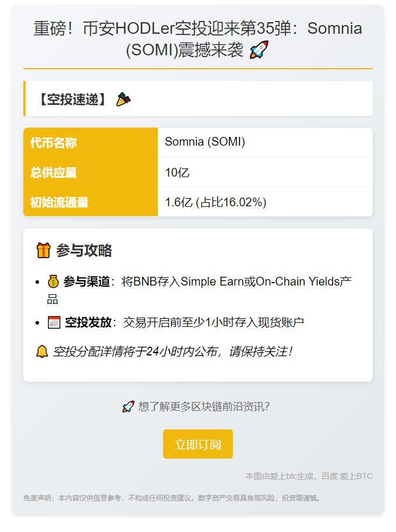Click the 代币名称 table header cell
Viewport: 396px width, 532px height.
coord(90,142)
